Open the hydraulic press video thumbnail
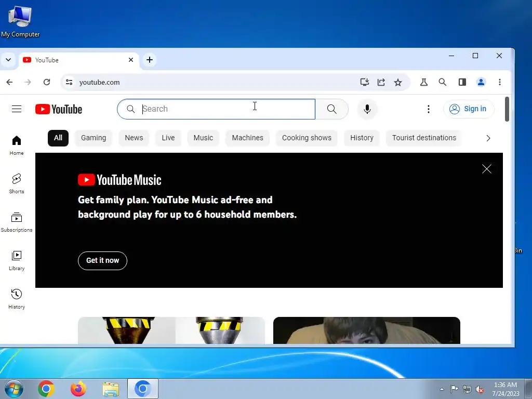 click(171, 330)
